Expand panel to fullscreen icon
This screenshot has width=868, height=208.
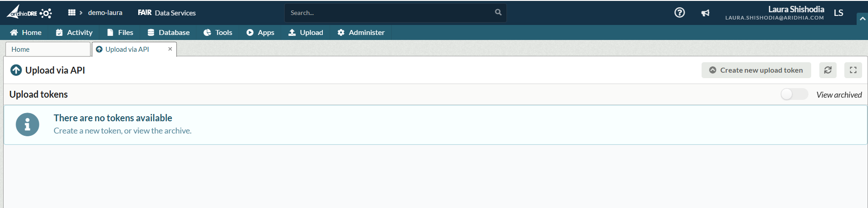pyautogui.click(x=853, y=70)
